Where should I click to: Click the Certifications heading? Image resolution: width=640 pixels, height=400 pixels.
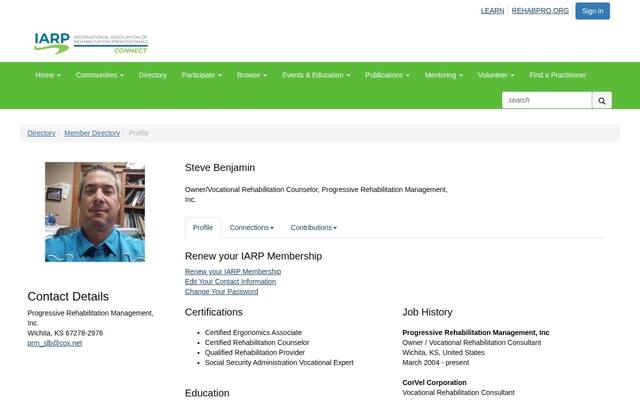point(213,312)
